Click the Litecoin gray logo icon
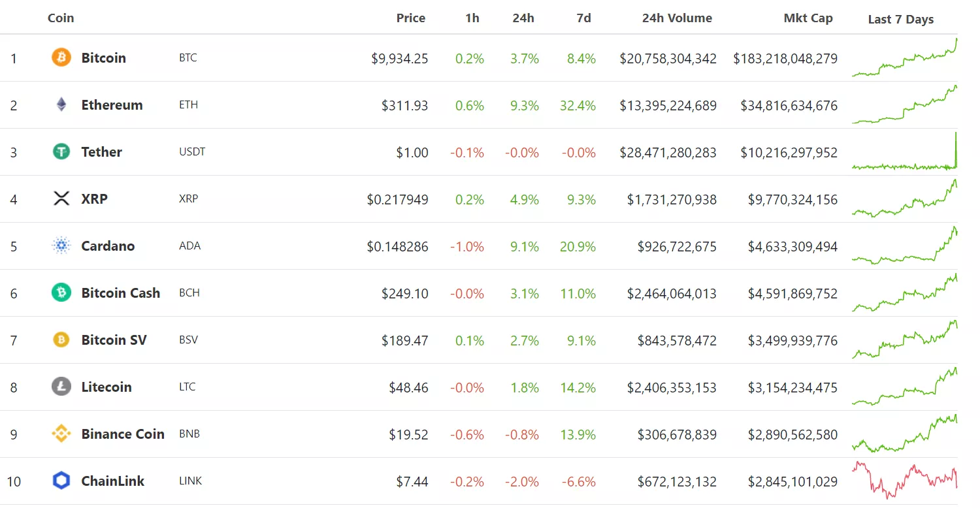The width and height of the screenshot is (980, 508). (x=61, y=387)
